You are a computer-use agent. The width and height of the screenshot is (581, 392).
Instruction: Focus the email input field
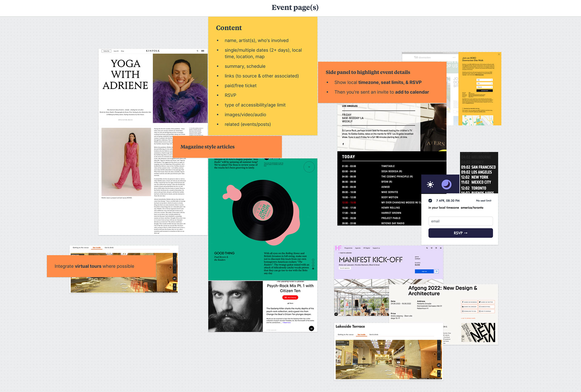[460, 221]
